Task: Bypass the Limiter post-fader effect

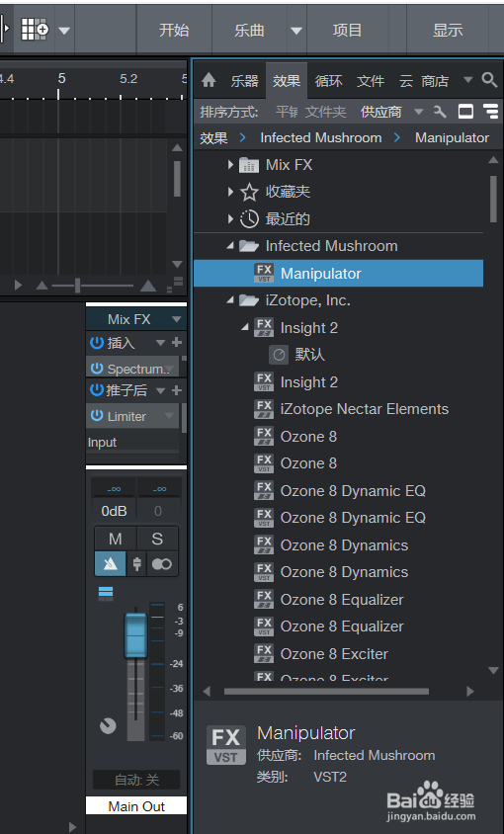Action: (96, 416)
